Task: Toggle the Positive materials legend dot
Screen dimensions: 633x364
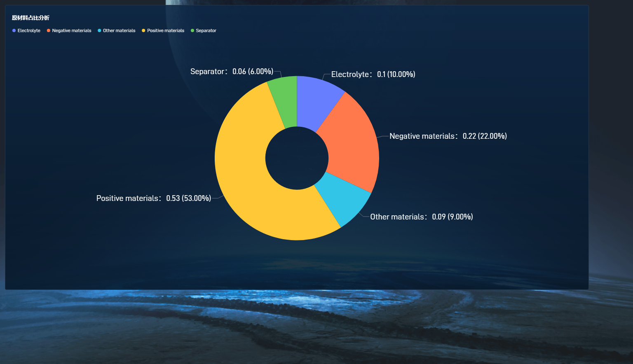Action: tap(143, 30)
